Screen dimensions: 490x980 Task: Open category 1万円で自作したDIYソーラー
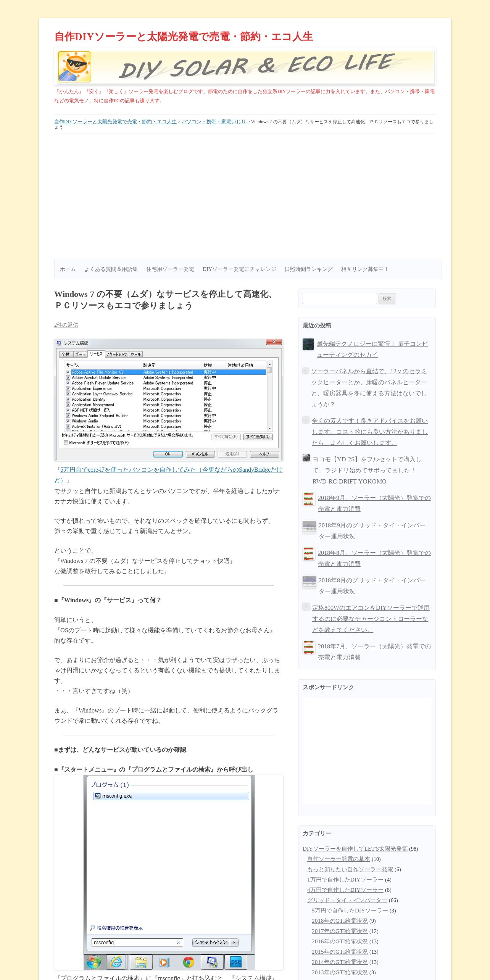pyautogui.click(x=345, y=880)
